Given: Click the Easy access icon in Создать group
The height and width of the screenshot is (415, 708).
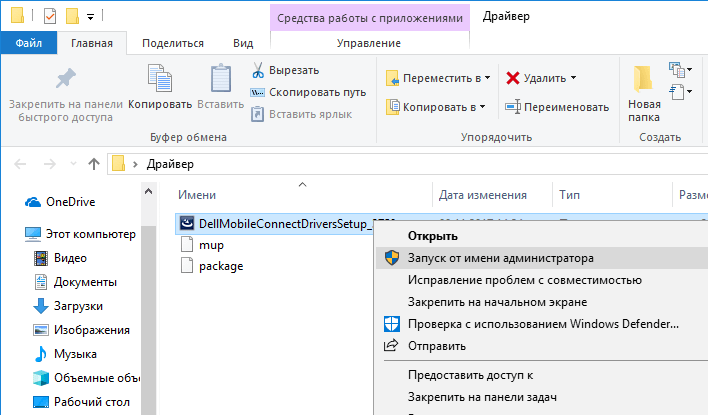Looking at the screenshot, I should (676, 92).
